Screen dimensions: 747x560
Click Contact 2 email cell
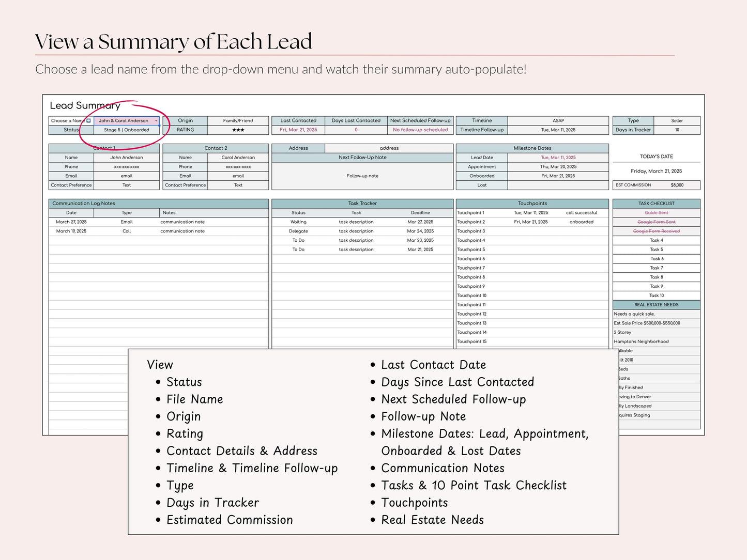coord(238,176)
